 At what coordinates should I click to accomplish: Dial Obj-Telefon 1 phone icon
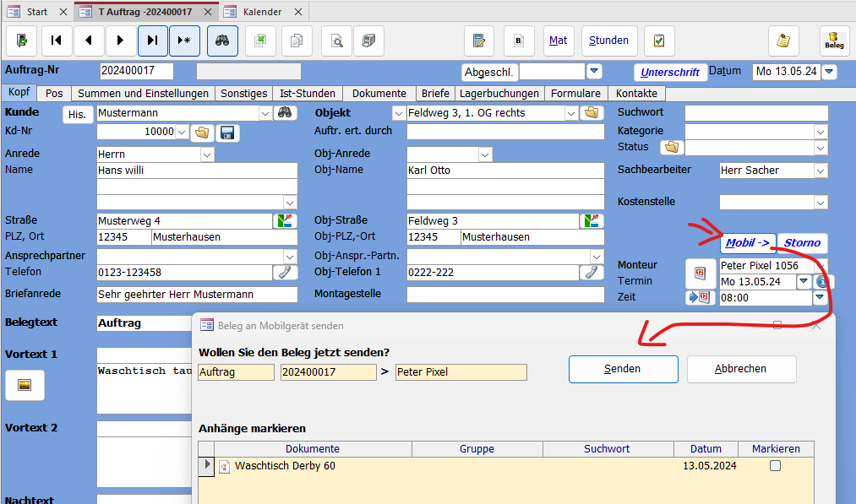tap(592, 272)
